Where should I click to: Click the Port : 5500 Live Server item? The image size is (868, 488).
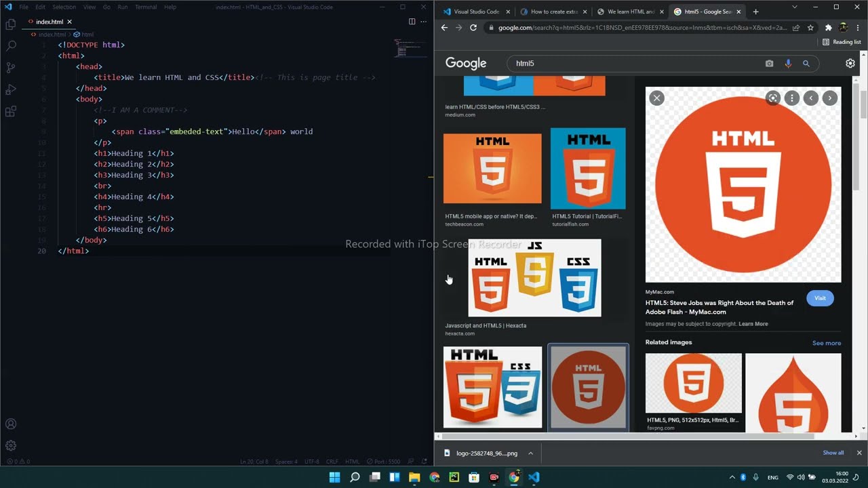click(384, 462)
